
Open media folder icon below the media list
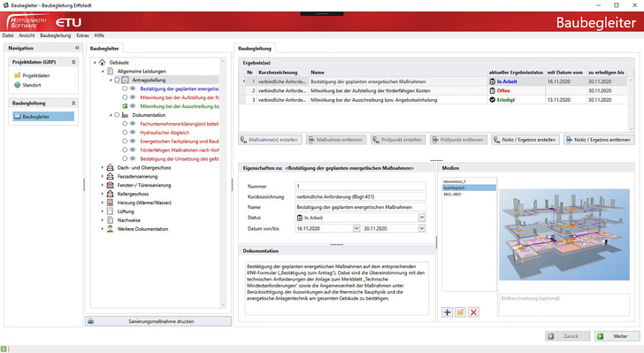click(x=460, y=312)
